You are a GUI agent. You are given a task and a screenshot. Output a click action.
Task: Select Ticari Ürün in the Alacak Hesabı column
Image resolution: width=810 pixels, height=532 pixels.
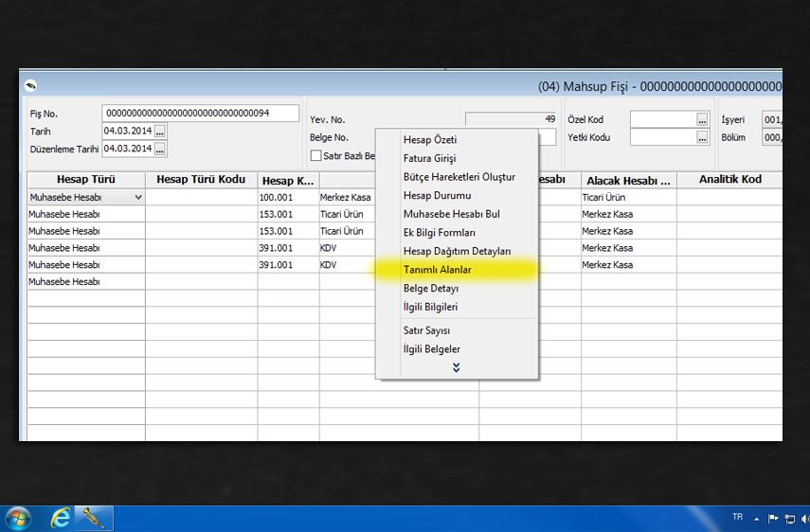coord(629,197)
